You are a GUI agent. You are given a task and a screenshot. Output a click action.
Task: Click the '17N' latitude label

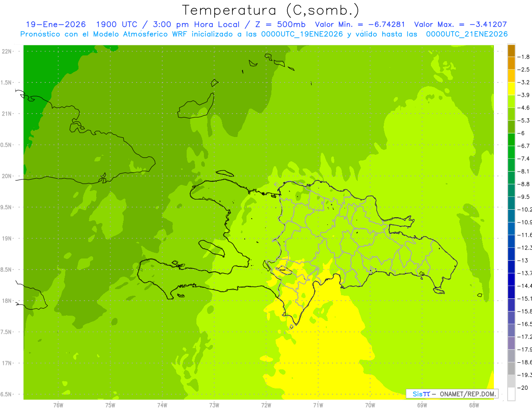point(6,363)
